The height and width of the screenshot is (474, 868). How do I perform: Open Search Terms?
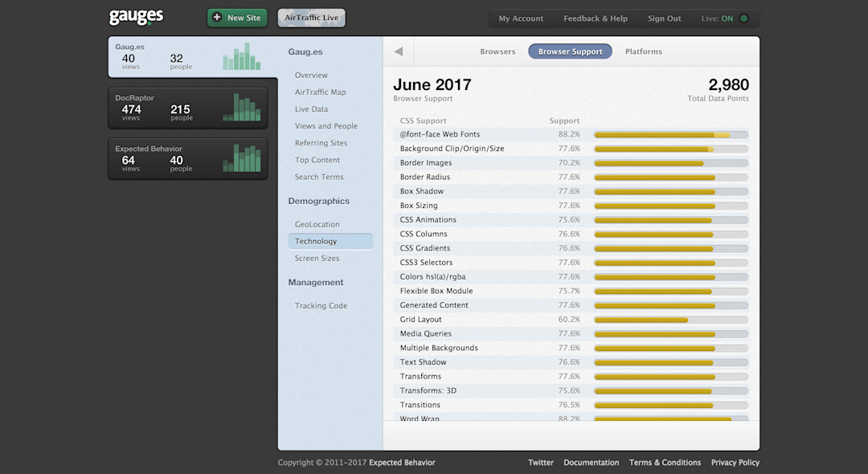[319, 177]
